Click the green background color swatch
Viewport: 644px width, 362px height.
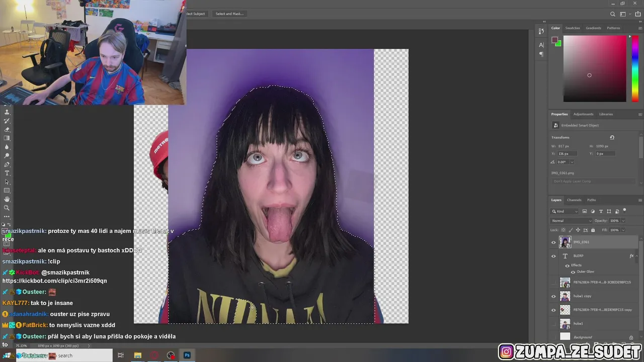(x=558, y=44)
